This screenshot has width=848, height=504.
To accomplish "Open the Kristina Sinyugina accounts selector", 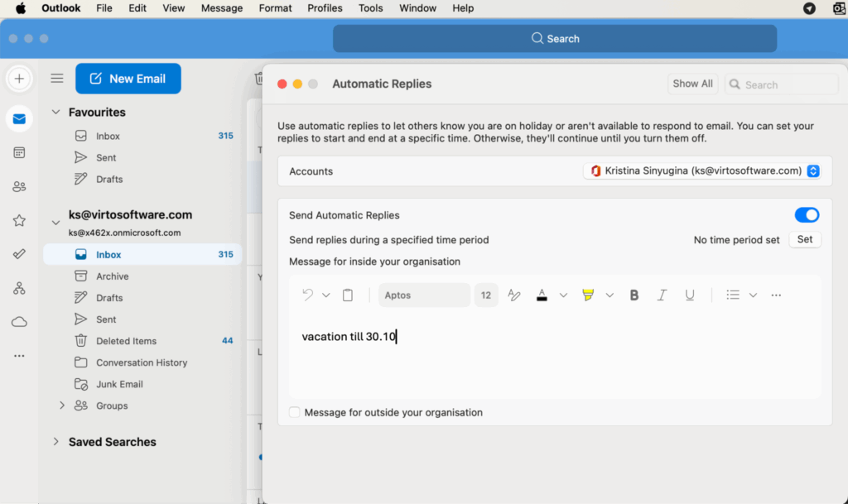I will pos(705,170).
